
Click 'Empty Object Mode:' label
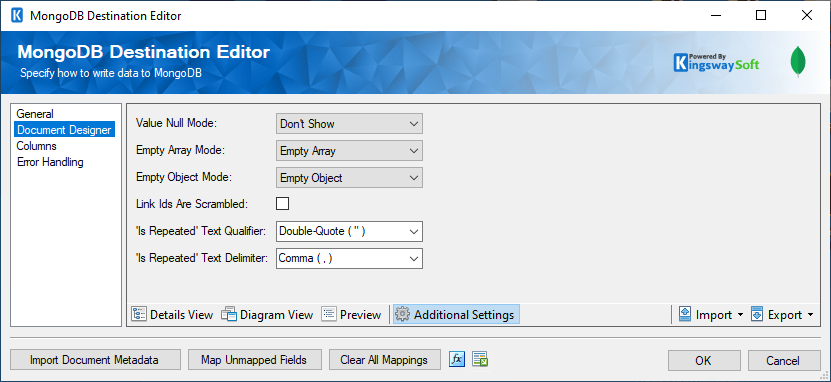(184, 177)
